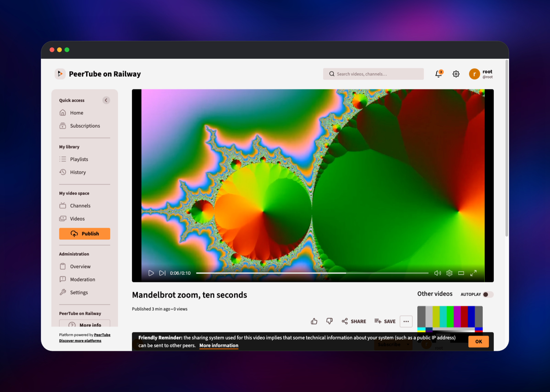Viewport: 550px width, 392px height.
Task: Open the more actions ellipsis menu
Action: coord(406,321)
